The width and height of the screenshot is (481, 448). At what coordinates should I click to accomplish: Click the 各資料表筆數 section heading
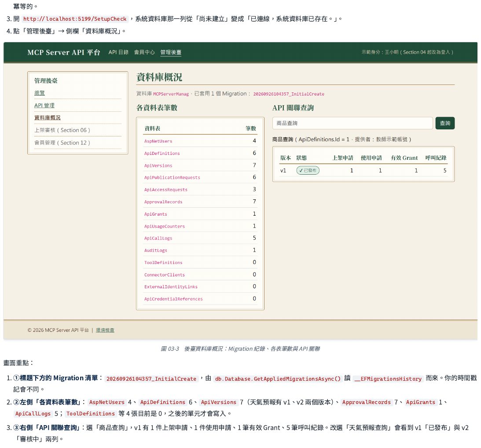tap(157, 108)
